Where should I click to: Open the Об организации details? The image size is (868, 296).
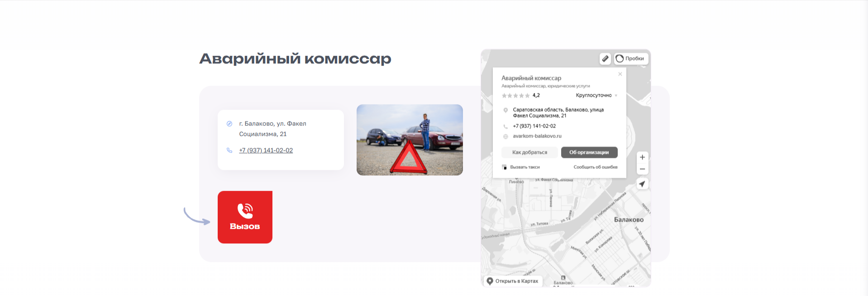click(x=589, y=152)
